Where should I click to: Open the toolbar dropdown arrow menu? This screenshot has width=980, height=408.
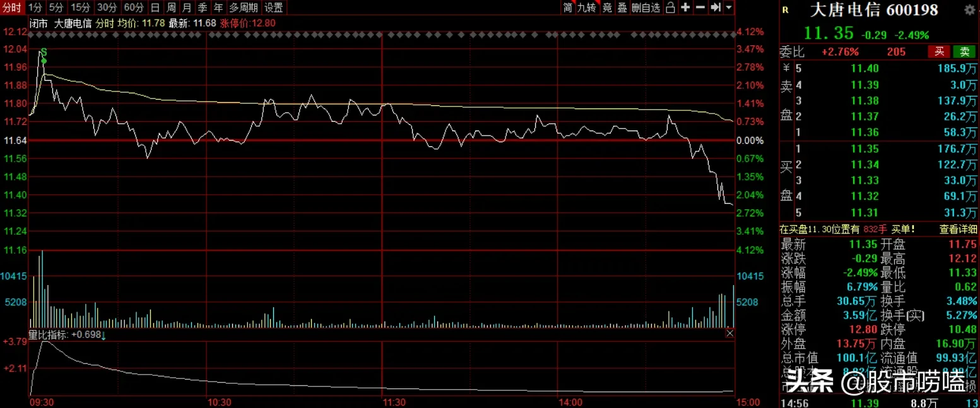click(729, 8)
